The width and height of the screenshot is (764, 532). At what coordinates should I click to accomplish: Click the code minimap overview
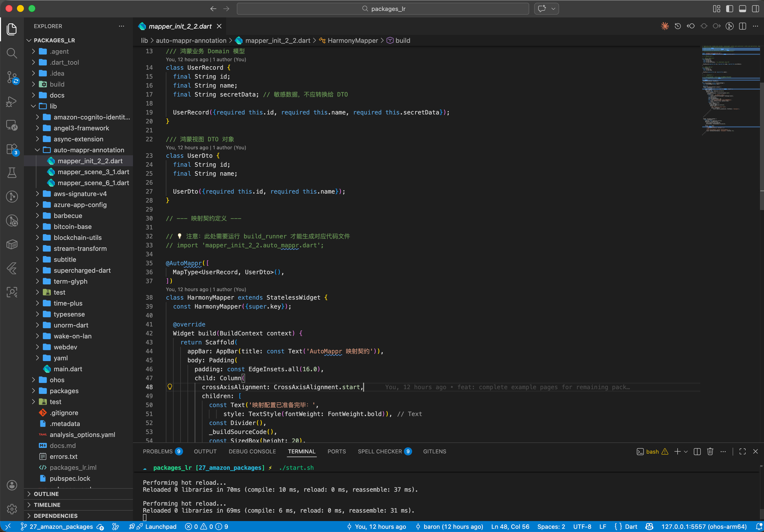731,90
